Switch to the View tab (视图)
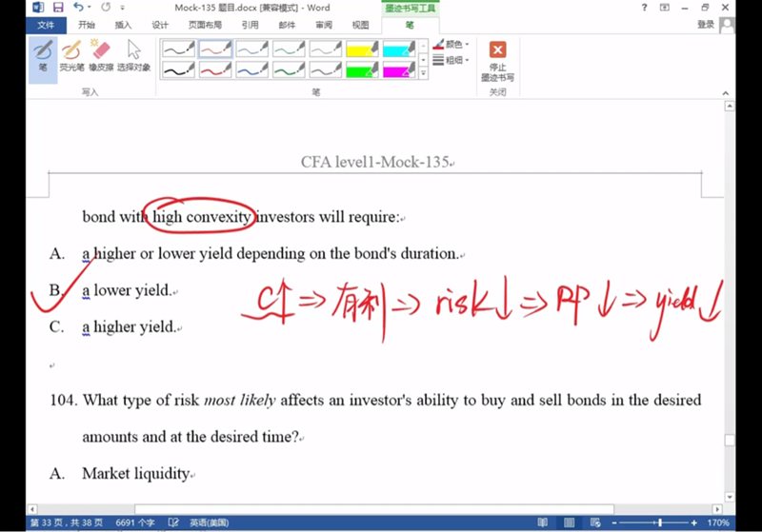 pos(360,26)
